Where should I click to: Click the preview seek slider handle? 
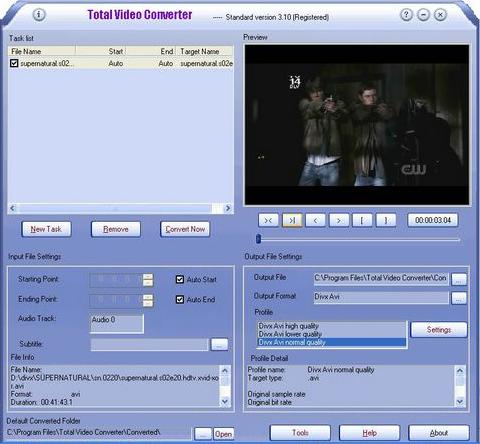tap(258, 239)
